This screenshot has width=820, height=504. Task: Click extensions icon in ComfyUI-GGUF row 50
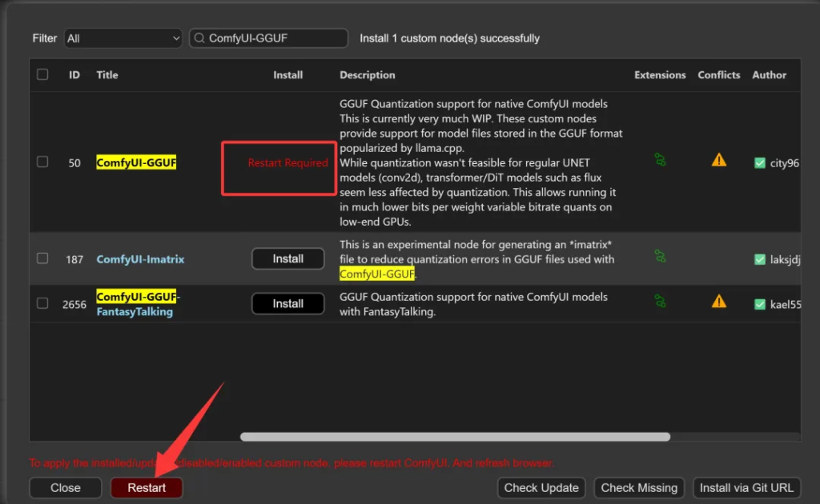[660, 160]
